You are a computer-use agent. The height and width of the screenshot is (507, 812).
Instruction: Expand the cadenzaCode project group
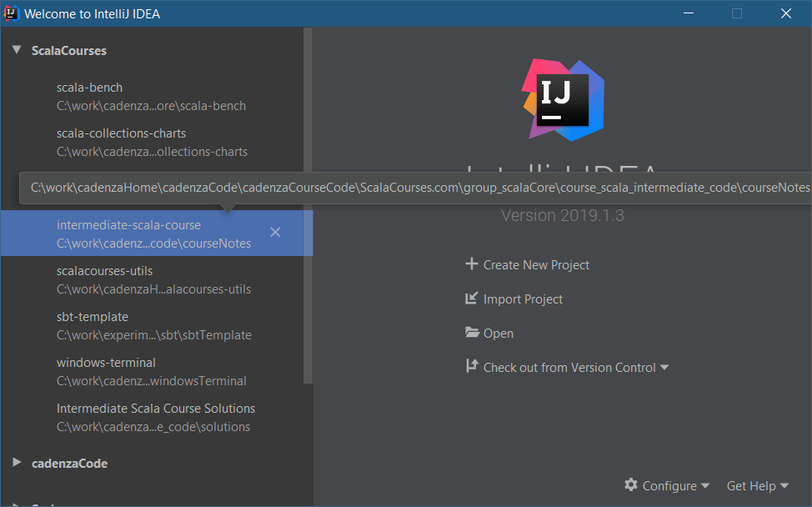coord(17,463)
